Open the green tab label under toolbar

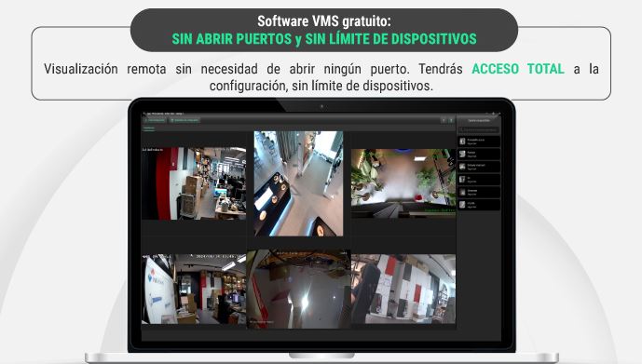(149, 128)
